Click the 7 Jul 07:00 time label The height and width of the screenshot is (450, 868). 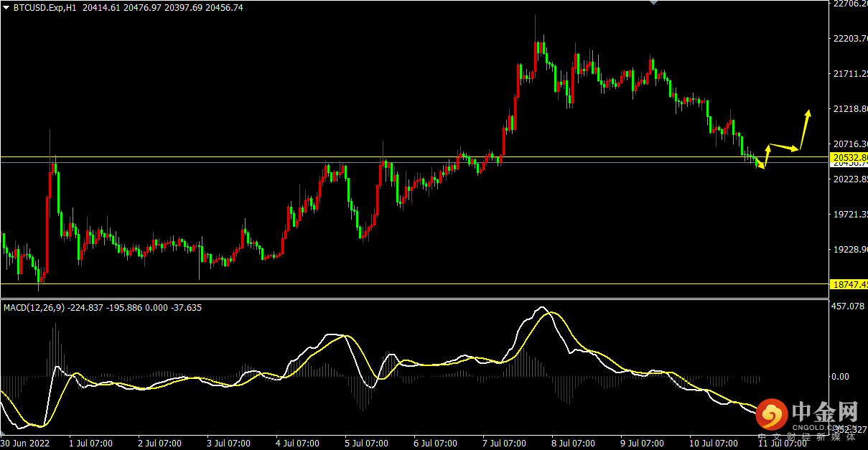coord(504,443)
